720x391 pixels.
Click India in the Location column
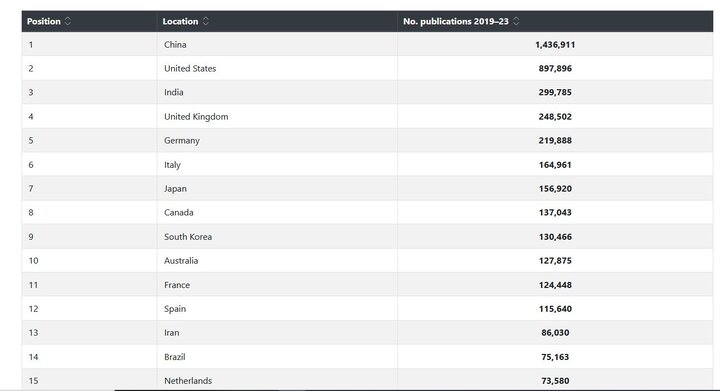pos(174,92)
